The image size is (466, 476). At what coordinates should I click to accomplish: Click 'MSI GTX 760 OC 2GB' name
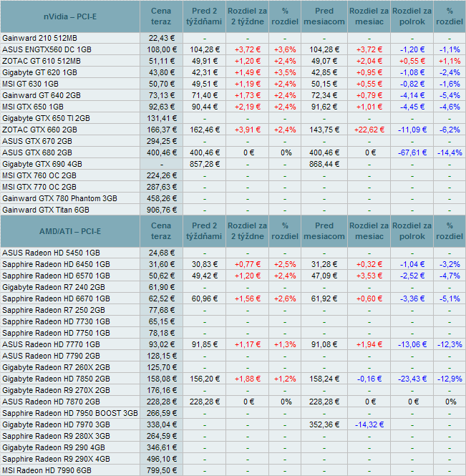[39, 176]
